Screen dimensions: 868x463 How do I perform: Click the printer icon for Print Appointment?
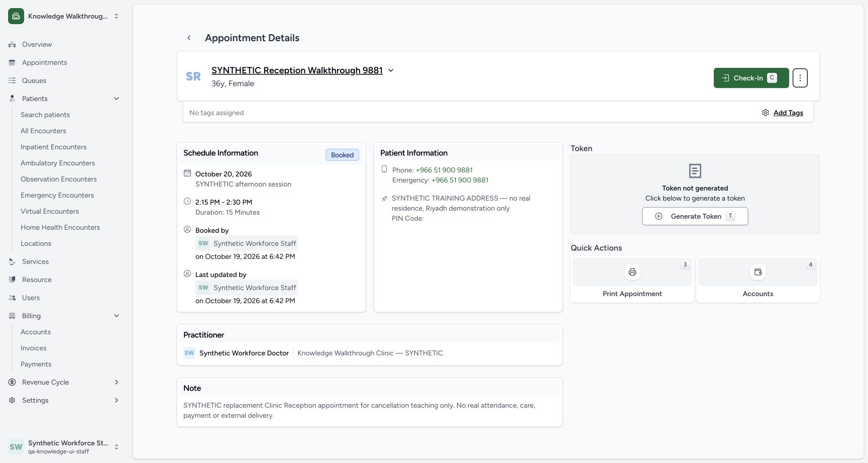(632, 272)
